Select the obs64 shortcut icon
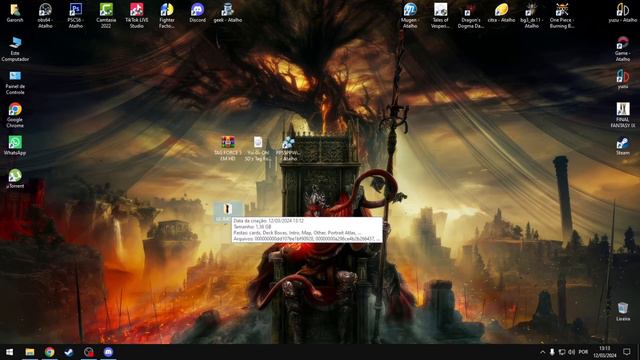Image resolution: width=640 pixels, height=360 pixels. [45, 16]
